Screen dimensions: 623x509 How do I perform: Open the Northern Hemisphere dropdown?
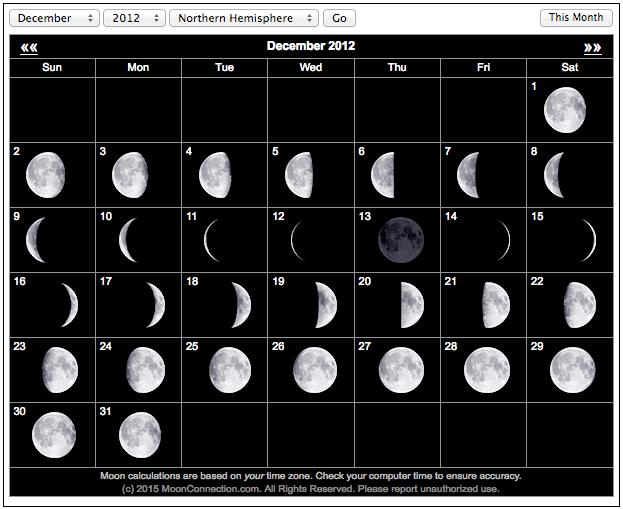(244, 18)
